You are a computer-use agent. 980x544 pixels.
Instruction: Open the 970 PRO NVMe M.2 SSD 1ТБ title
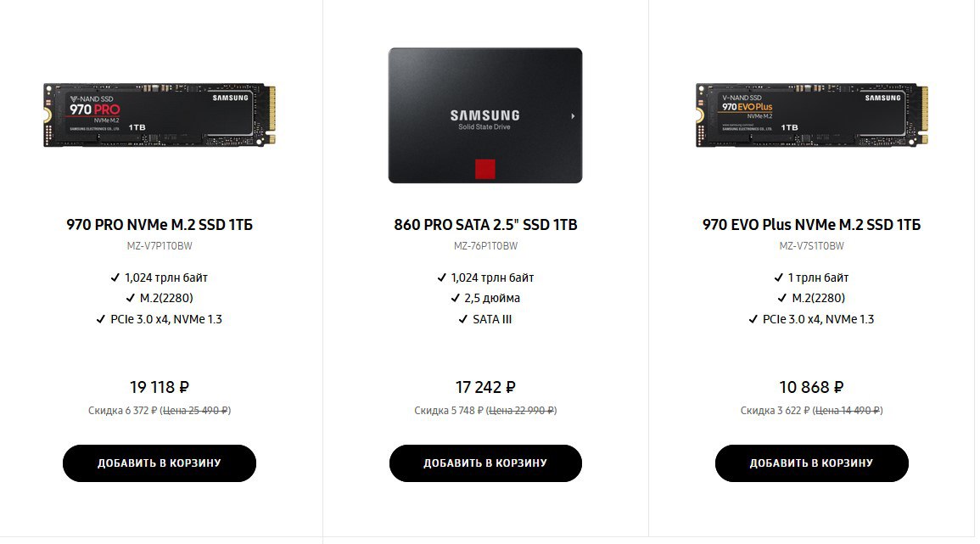click(x=160, y=225)
